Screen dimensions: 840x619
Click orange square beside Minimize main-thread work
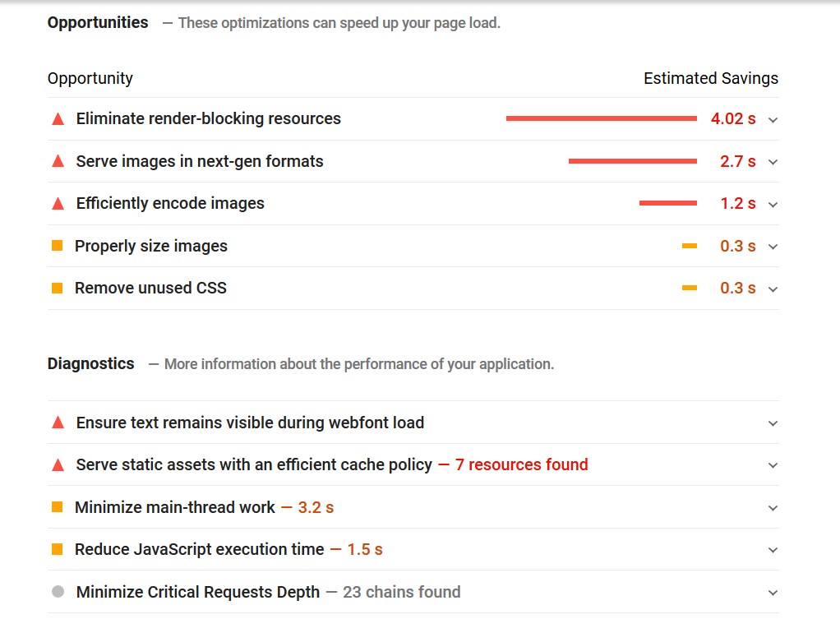58,507
